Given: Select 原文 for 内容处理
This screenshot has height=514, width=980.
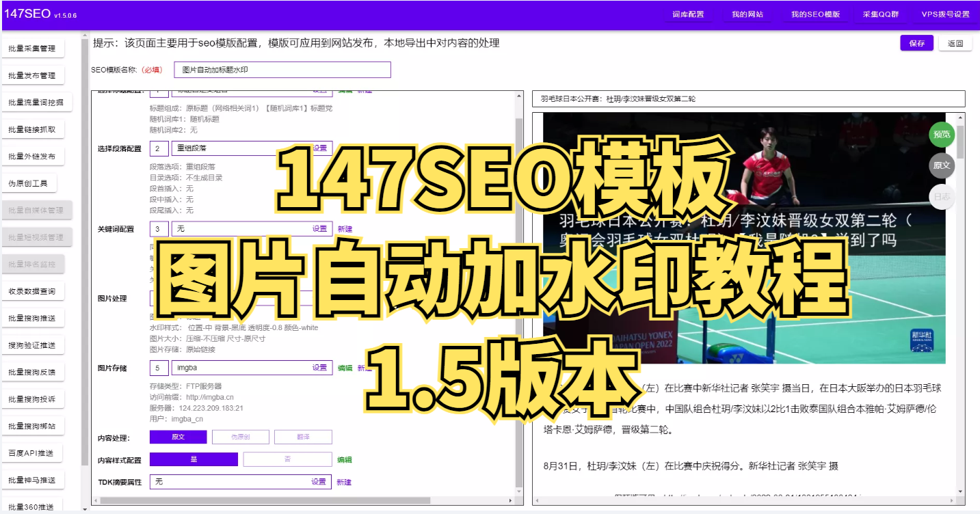Looking at the screenshot, I should coord(178,437).
